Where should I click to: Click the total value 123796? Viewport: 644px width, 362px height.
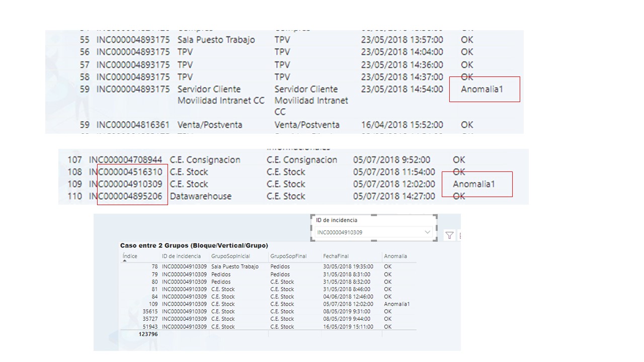(148, 334)
